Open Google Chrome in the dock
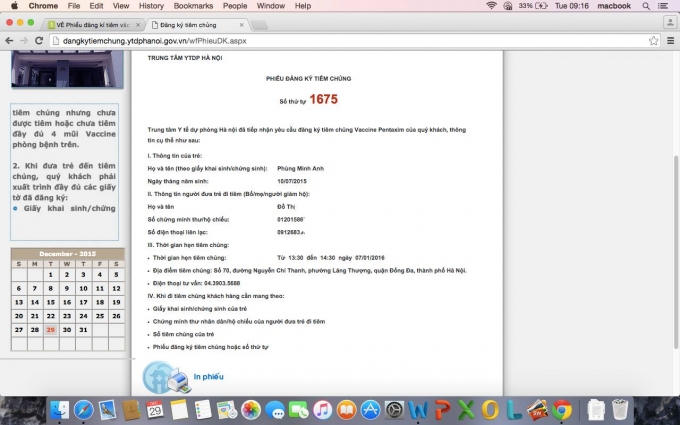This screenshot has height=425, width=680. (x=562, y=409)
